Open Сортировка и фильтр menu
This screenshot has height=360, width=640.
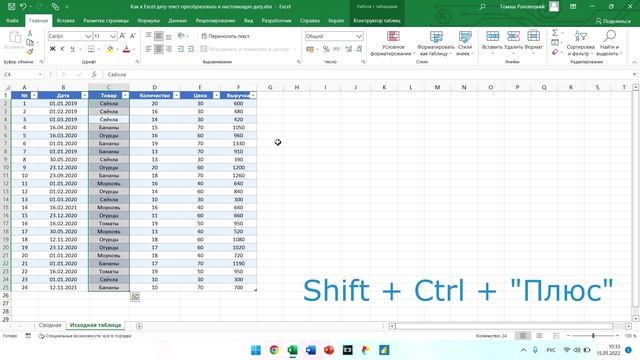[580, 43]
